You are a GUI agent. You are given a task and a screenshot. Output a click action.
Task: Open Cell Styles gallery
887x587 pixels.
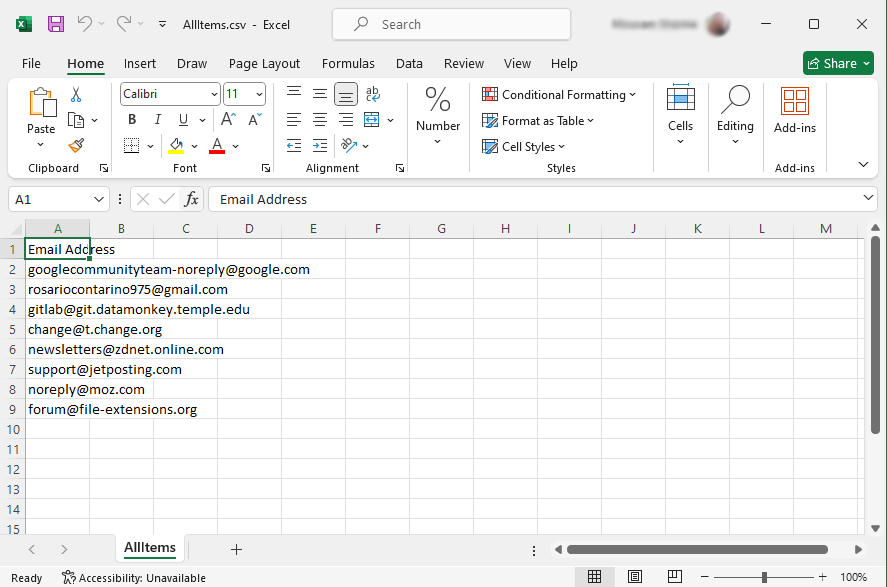click(x=523, y=146)
